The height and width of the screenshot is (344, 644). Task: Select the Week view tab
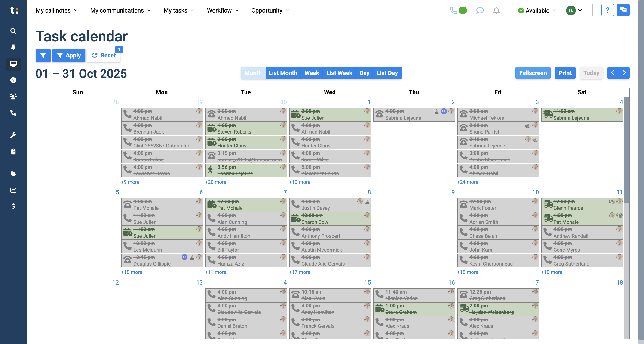coord(312,73)
